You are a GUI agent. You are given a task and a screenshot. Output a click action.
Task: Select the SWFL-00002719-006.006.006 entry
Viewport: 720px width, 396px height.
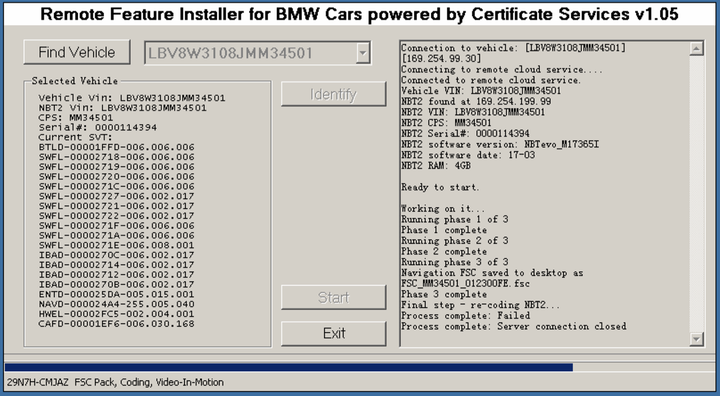tap(116, 167)
